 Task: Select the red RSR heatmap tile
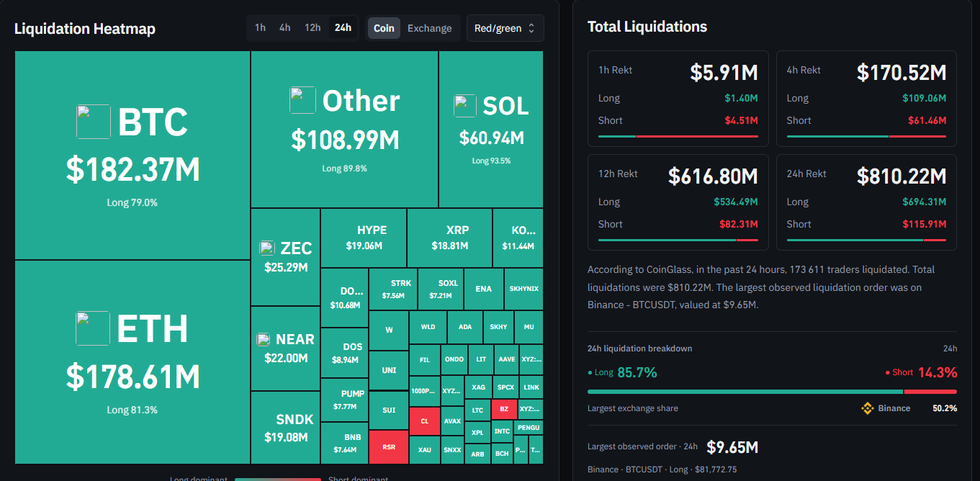[x=389, y=446]
